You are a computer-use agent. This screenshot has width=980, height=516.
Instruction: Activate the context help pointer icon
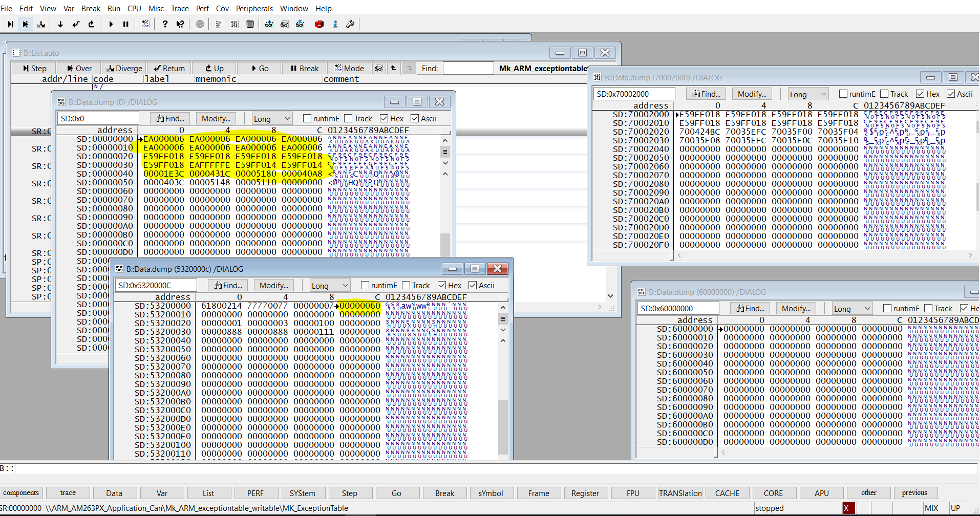click(x=180, y=24)
